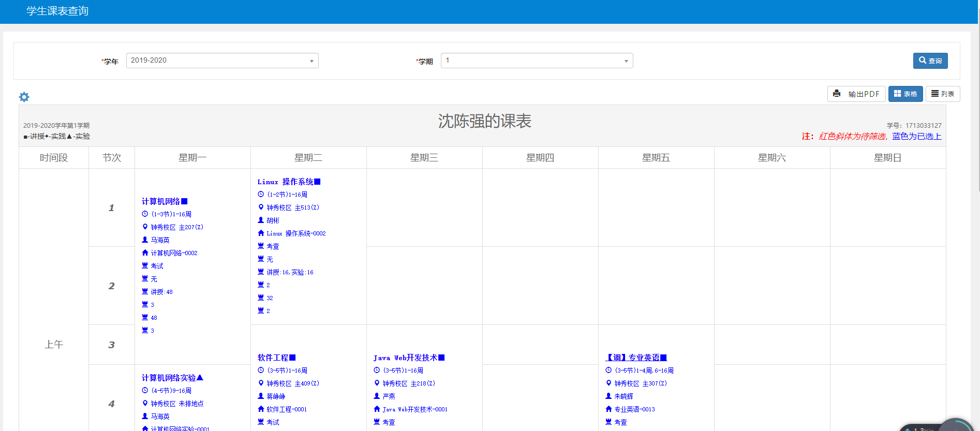Click location pin beside 钟秀校区 主307(Z)
Viewport: 980px width, 431px height.
[x=608, y=383]
